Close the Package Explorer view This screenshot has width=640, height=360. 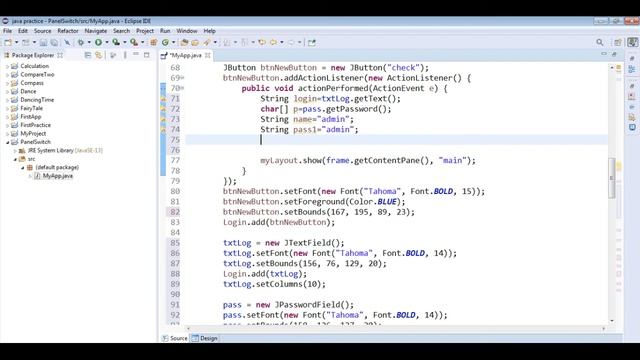click(60, 55)
